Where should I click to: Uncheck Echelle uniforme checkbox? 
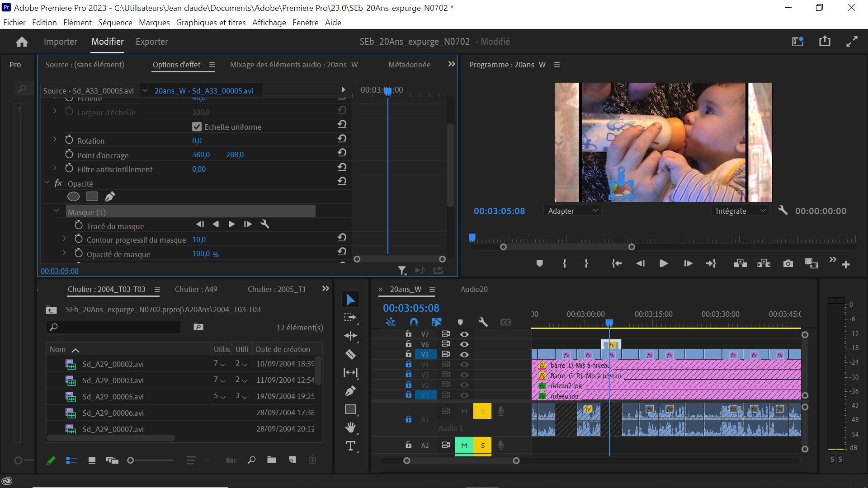pyautogui.click(x=197, y=127)
